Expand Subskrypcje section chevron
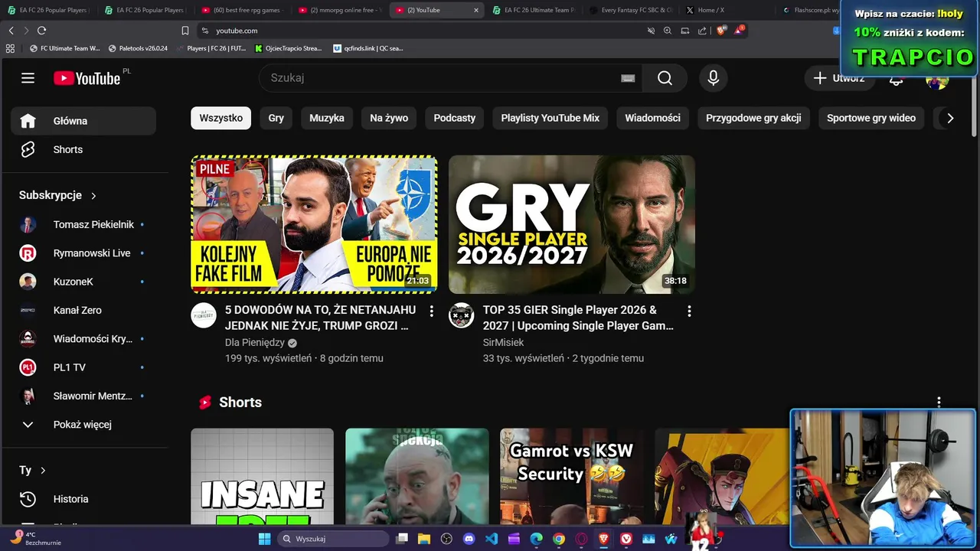 pyautogui.click(x=93, y=196)
